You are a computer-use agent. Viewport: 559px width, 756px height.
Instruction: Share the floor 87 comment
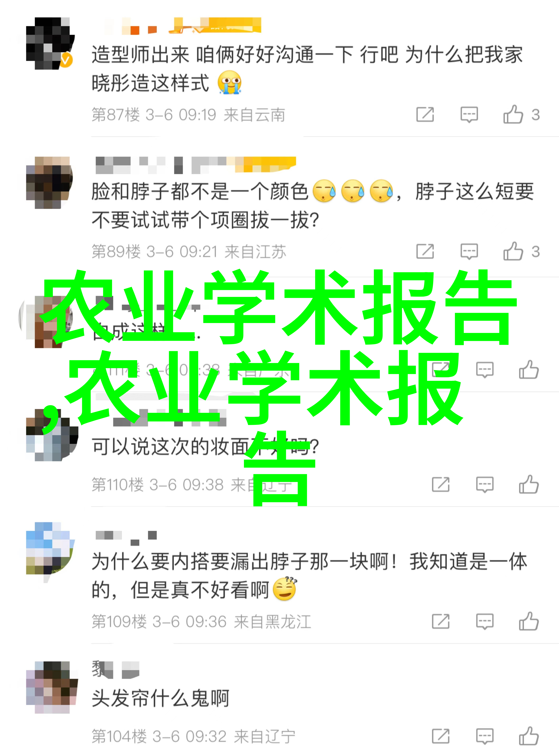[425, 114]
